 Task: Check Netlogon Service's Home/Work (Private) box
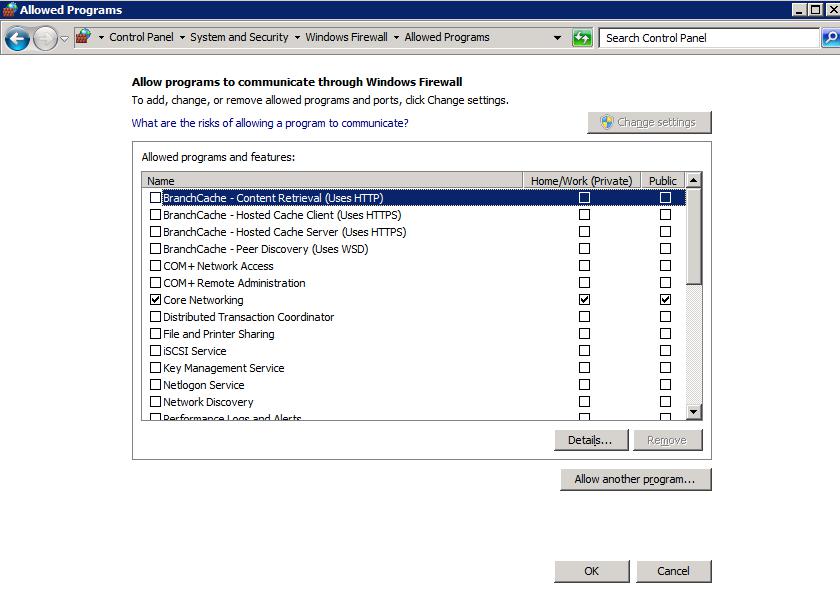(584, 385)
